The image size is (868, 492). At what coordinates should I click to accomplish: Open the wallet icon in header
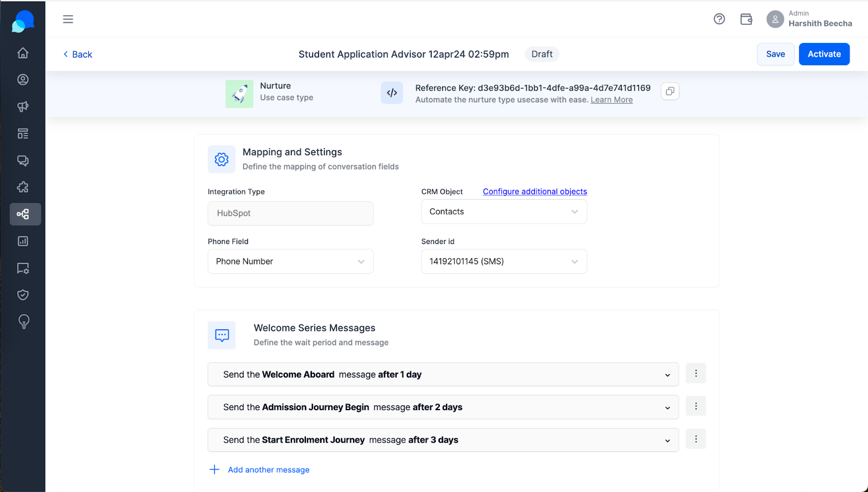(746, 19)
